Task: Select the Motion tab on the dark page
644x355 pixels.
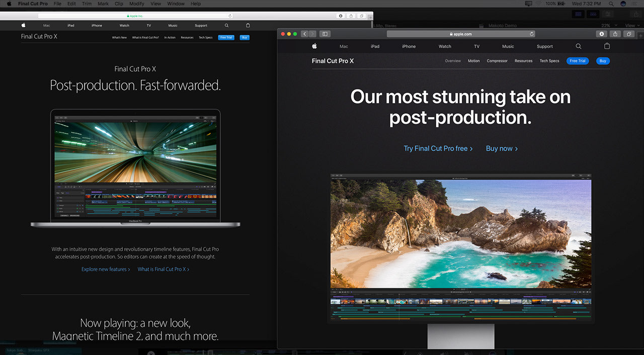Action: (474, 61)
